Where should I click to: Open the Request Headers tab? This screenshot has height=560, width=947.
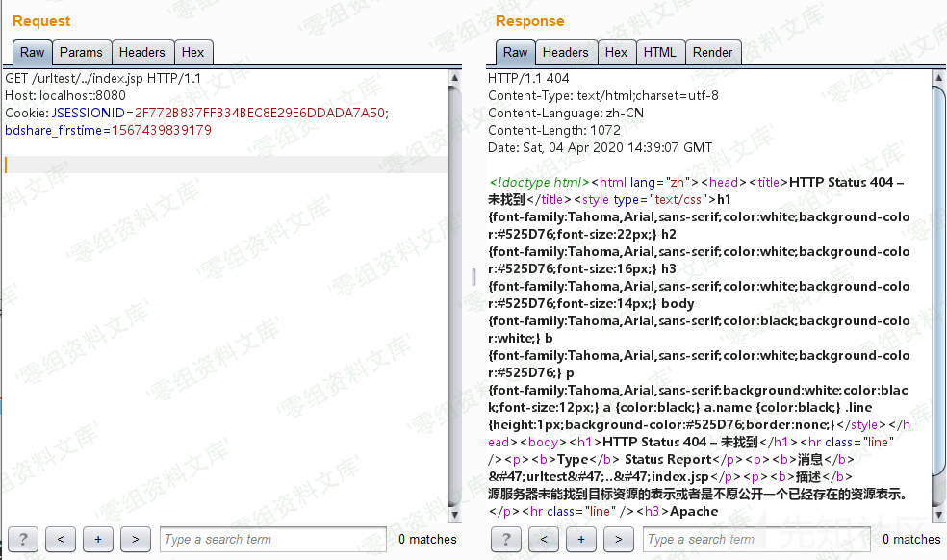(x=141, y=53)
